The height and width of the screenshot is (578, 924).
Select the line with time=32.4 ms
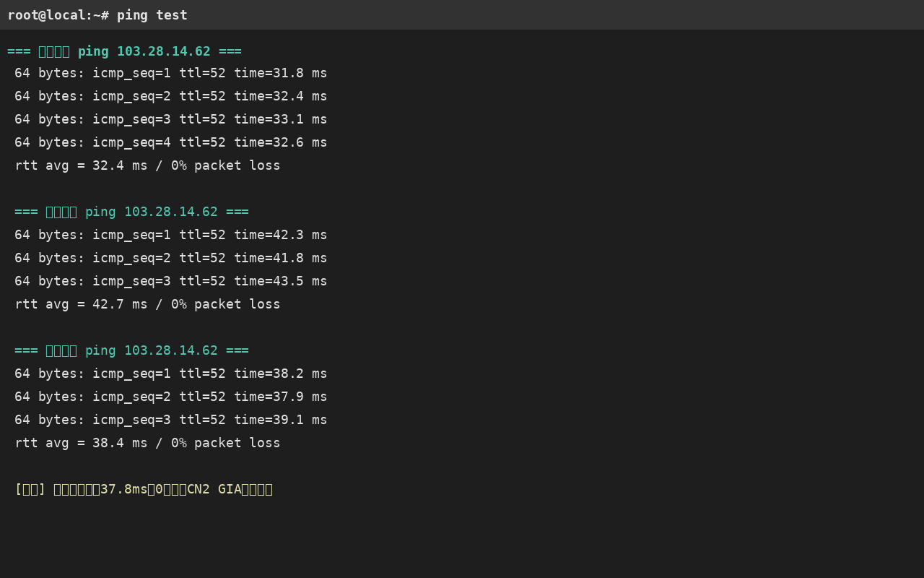(x=171, y=96)
